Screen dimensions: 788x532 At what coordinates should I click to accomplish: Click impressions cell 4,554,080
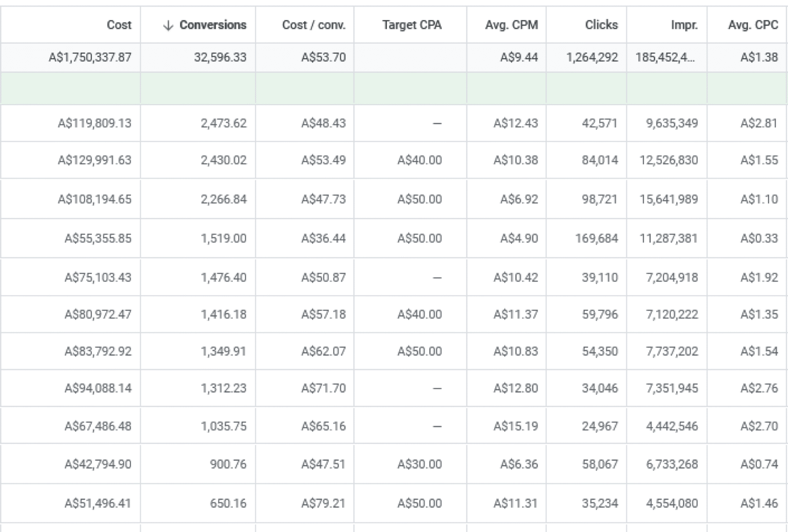(x=672, y=503)
